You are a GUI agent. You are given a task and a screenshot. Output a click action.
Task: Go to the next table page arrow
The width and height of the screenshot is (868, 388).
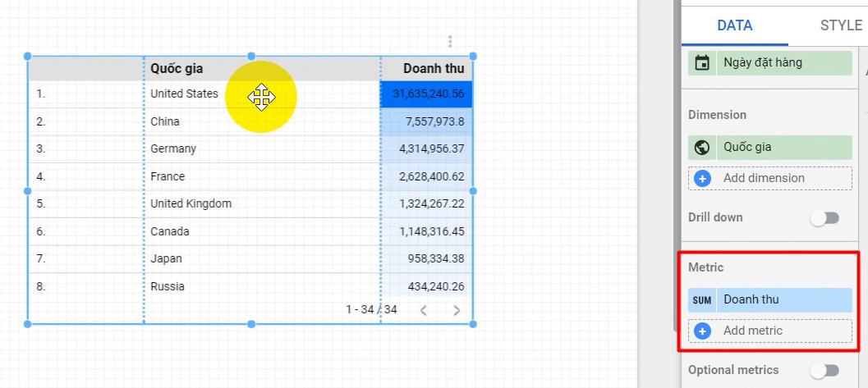pyautogui.click(x=457, y=310)
